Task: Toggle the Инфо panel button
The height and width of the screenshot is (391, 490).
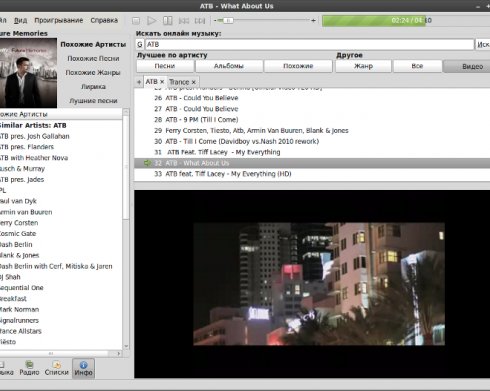Action: coord(83,368)
